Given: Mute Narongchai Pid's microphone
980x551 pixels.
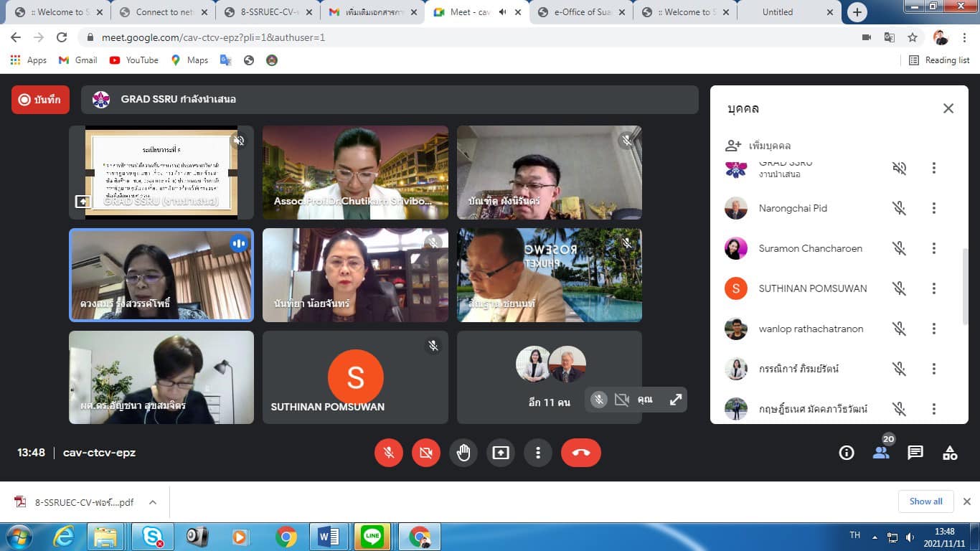Looking at the screenshot, I should click(899, 208).
